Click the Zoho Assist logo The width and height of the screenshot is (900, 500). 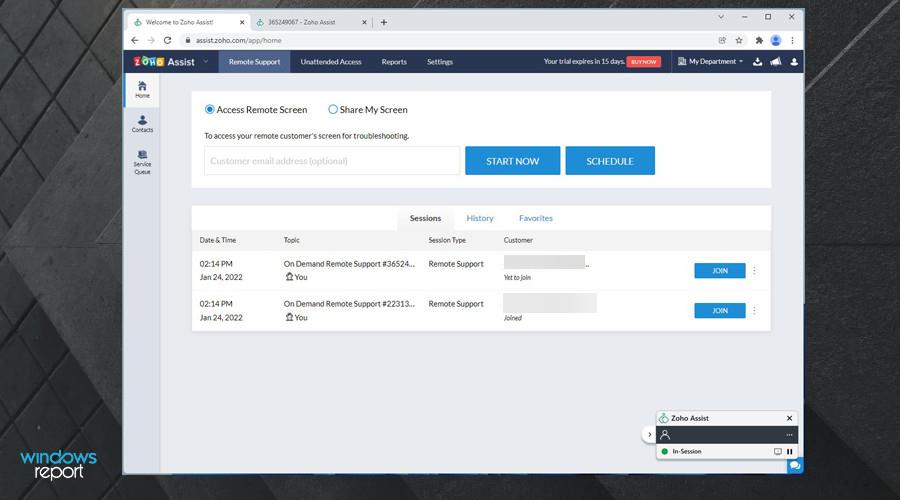[164, 61]
